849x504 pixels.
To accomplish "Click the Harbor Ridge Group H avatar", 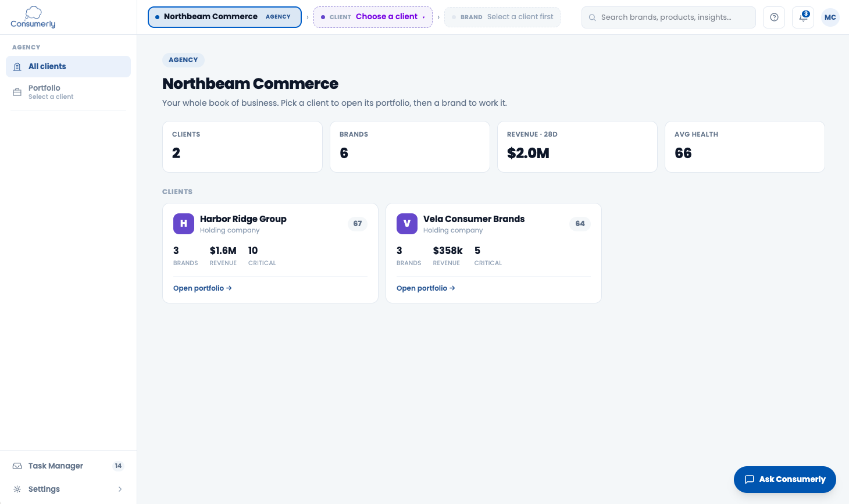I will (x=184, y=224).
